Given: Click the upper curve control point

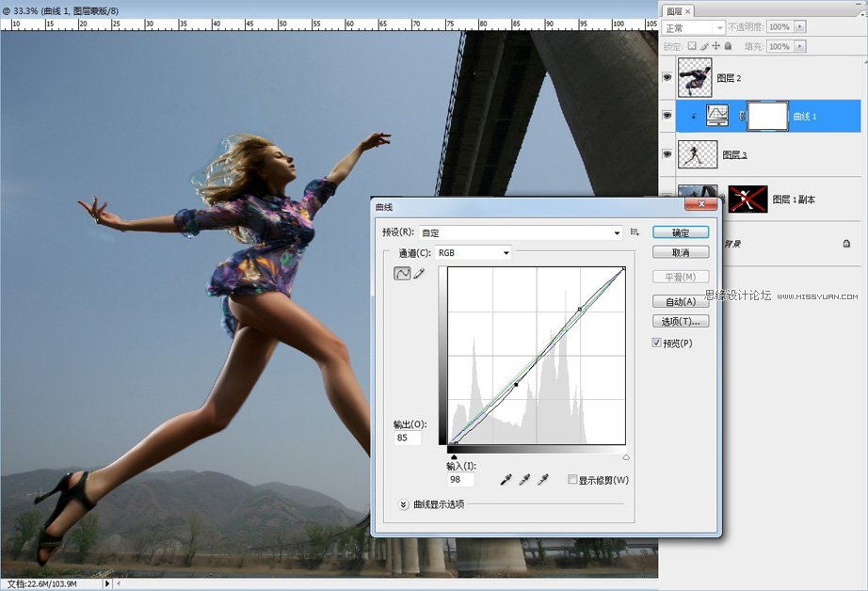Looking at the screenshot, I should [580, 310].
